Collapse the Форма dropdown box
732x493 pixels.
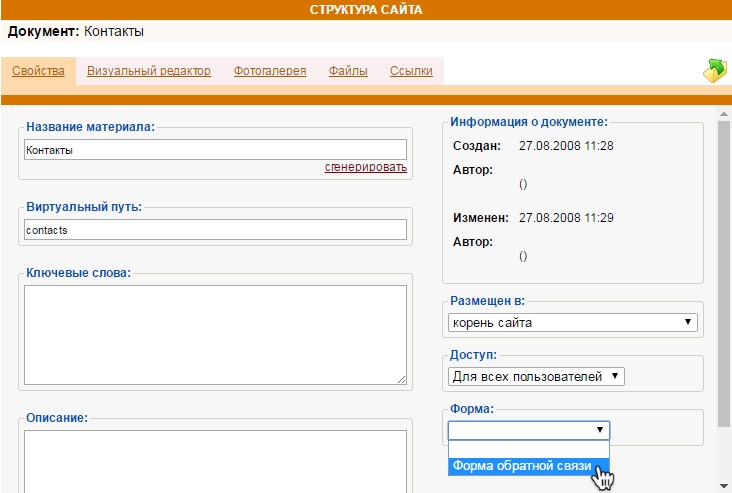click(528, 430)
